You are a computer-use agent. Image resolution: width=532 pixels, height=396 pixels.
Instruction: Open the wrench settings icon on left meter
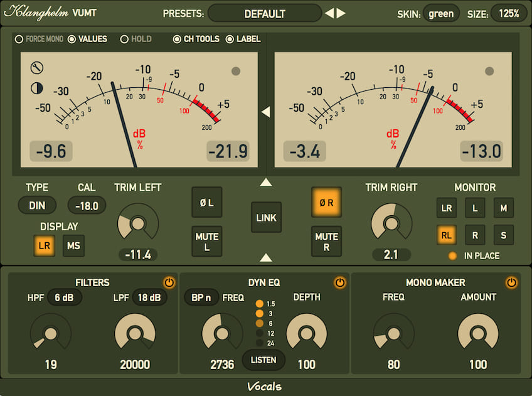tap(36, 68)
